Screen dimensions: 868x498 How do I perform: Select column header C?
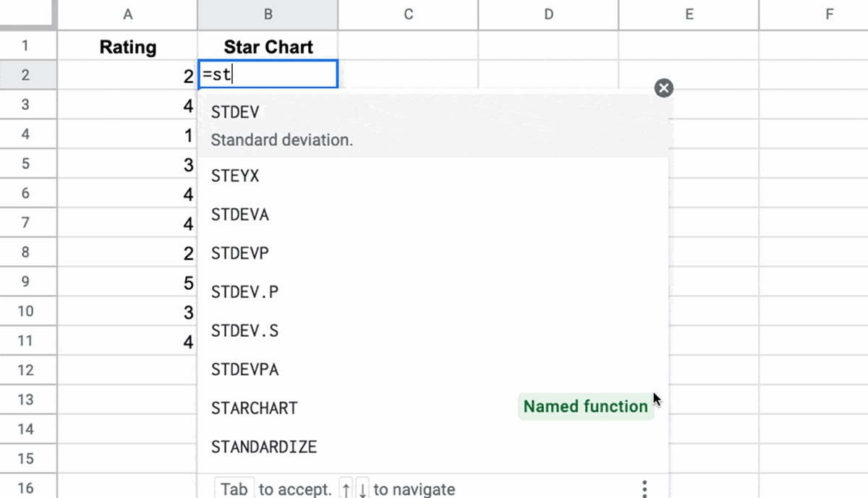click(x=408, y=14)
